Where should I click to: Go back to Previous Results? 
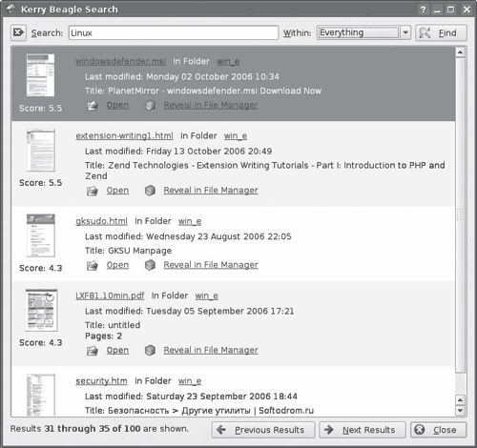click(x=263, y=430)
